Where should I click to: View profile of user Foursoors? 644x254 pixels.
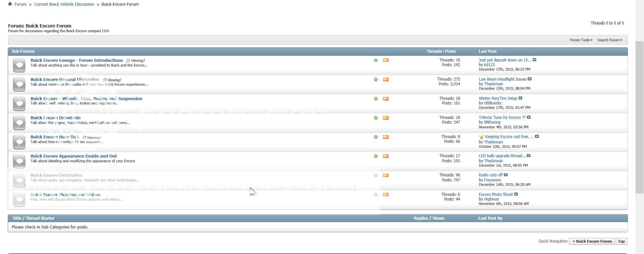[x=492, y=180]
